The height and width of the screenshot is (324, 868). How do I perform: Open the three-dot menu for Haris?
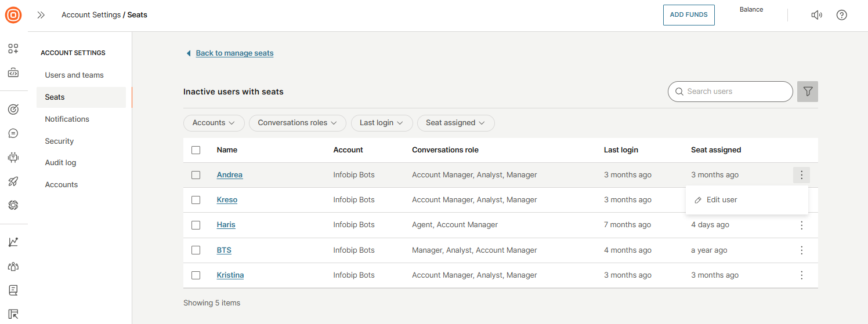click(x=801, y=225)
